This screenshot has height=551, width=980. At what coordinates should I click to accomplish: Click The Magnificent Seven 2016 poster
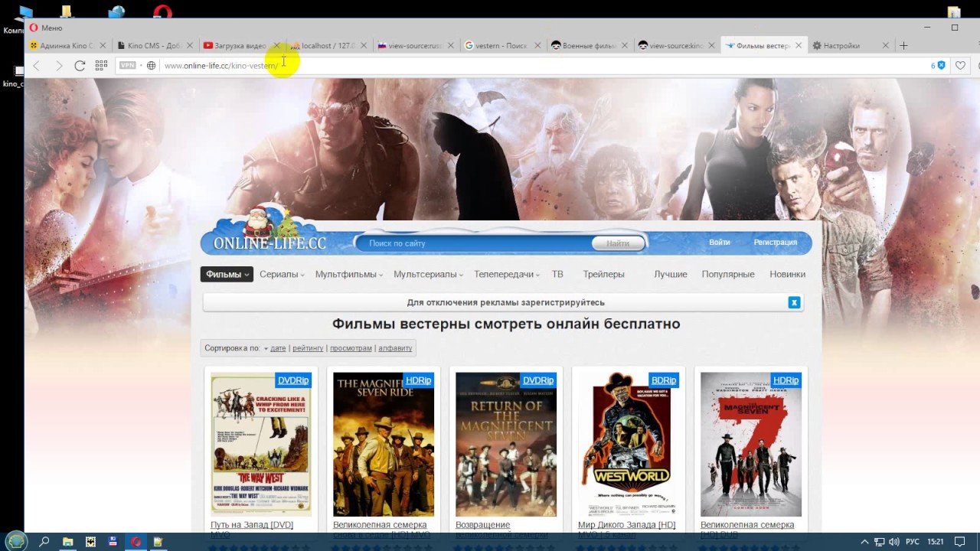click(751, 445)
